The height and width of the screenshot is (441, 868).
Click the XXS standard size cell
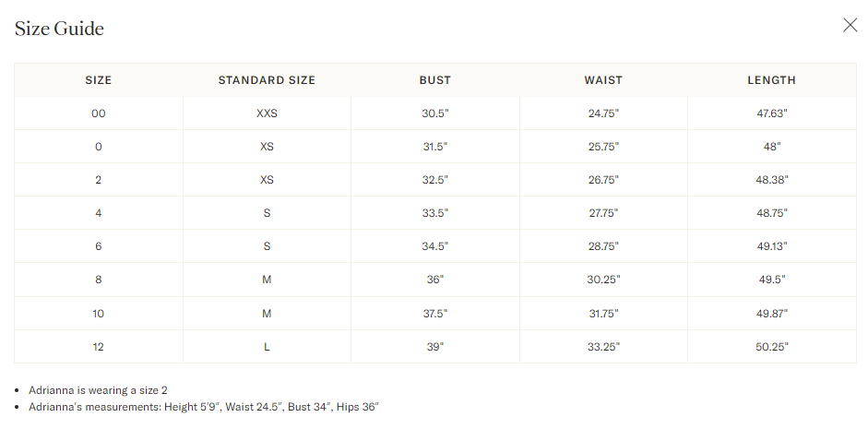[x=267, y=113]
